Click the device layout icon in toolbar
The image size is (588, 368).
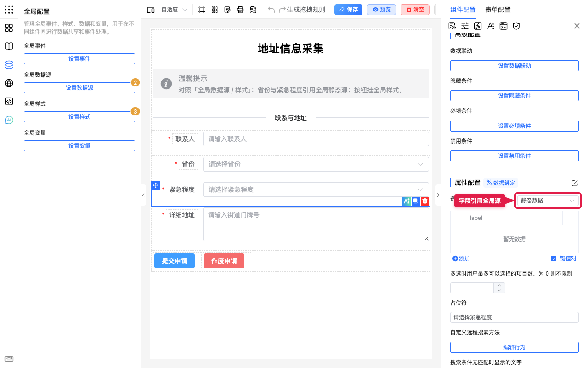coord(151,10)
